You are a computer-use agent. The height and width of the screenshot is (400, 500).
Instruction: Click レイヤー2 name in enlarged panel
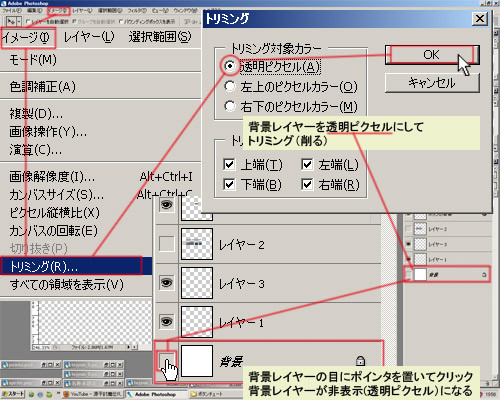click(x=242, y=245)
